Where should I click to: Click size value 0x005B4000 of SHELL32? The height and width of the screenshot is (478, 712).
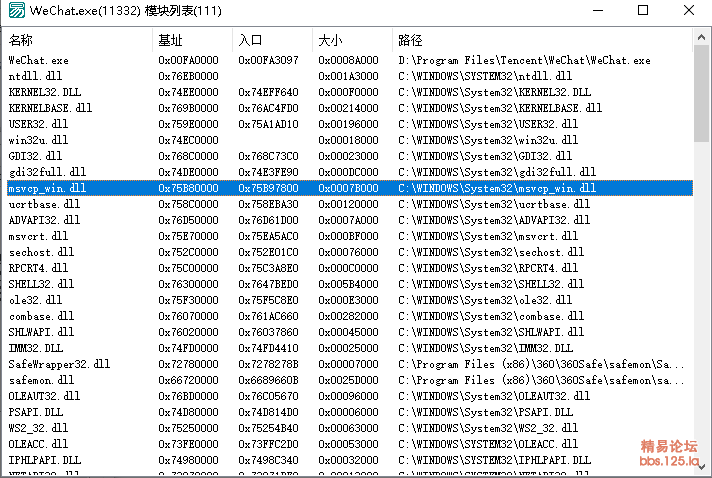tap(348, 284)
